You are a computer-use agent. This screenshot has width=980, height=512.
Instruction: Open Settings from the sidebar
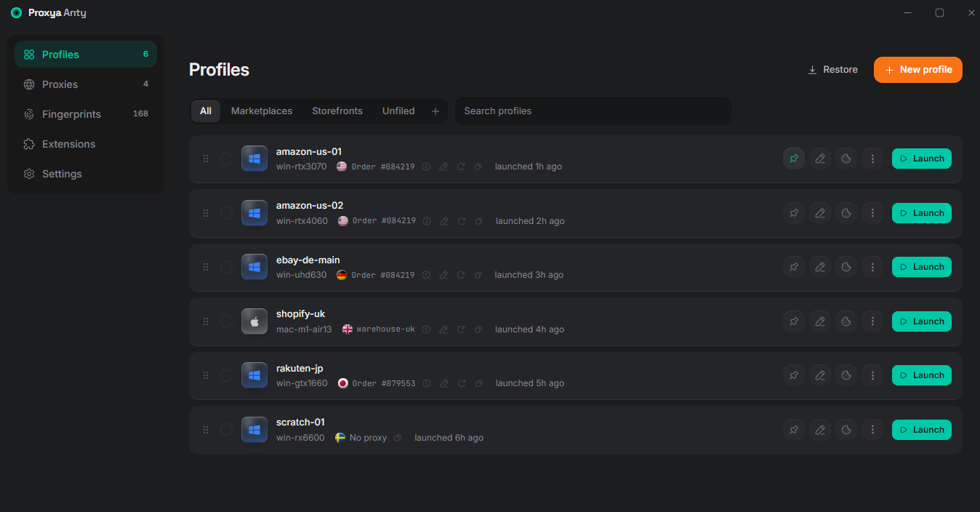click(x=86, y=174)
